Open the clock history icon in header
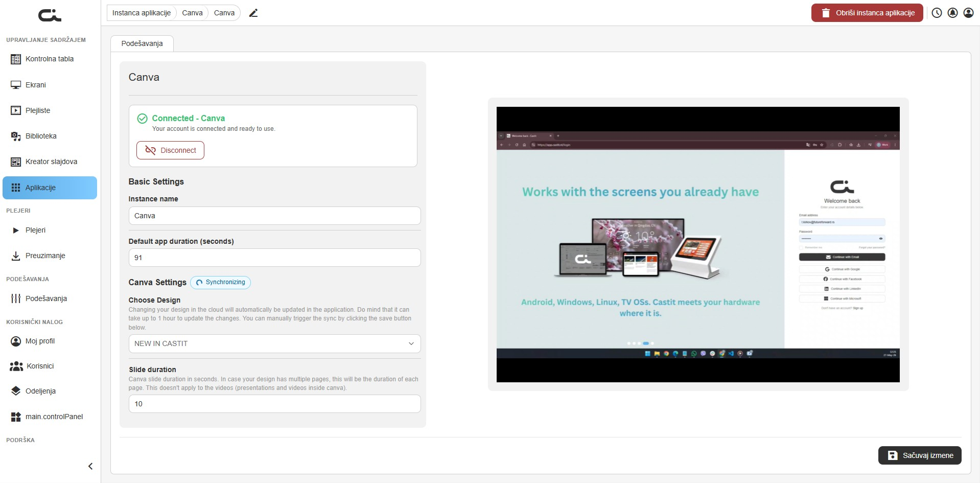The height and width of the screenshot is (483, 980). 937,13
